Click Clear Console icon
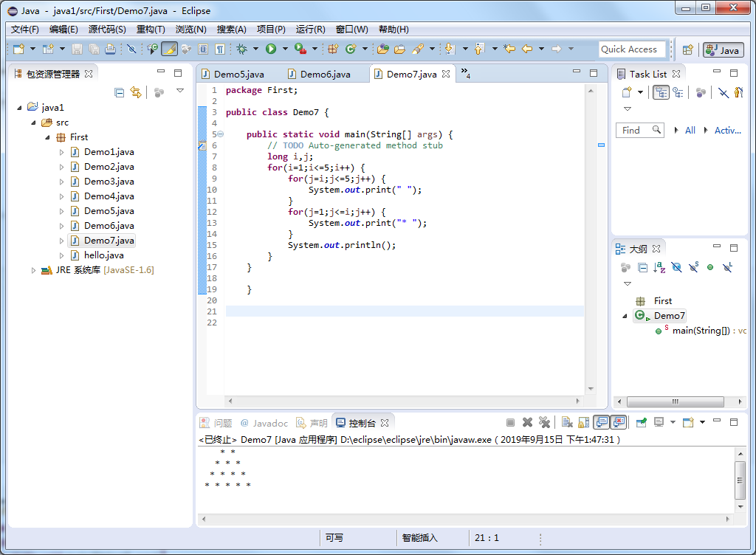Image resolution: width=756 pixels, height=555 pixels. [567, 422]
